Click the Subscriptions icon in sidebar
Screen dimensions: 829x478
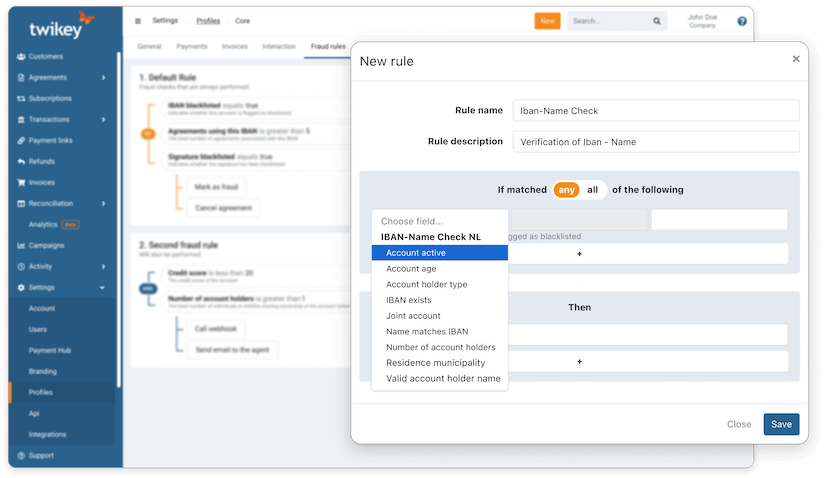point(21,99)
